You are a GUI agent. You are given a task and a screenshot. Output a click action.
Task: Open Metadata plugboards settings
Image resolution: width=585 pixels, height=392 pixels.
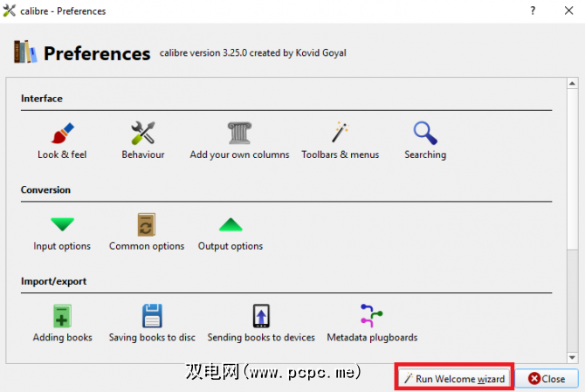click(x=372, y=324)
